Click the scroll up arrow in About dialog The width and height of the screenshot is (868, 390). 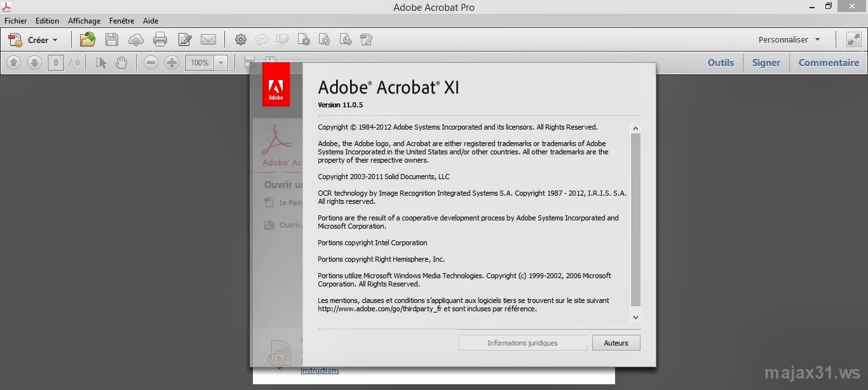tap(635, 128)
